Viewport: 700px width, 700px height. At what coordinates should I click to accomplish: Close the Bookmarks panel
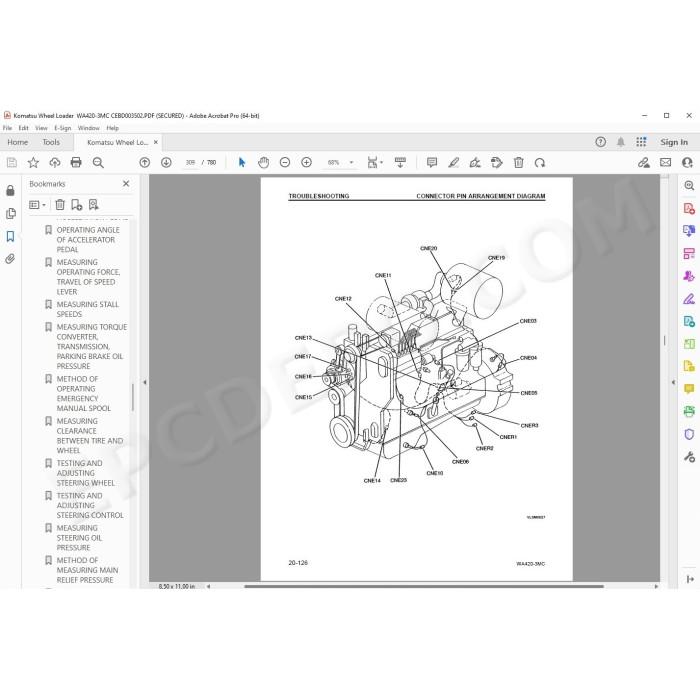pos(126,183)
